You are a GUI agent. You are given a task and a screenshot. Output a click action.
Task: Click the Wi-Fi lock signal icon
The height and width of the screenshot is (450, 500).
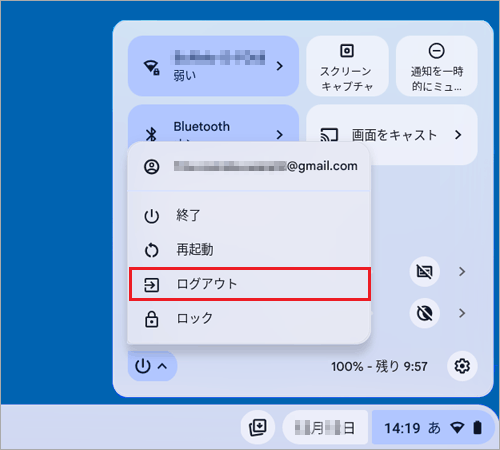coord(151,67)
